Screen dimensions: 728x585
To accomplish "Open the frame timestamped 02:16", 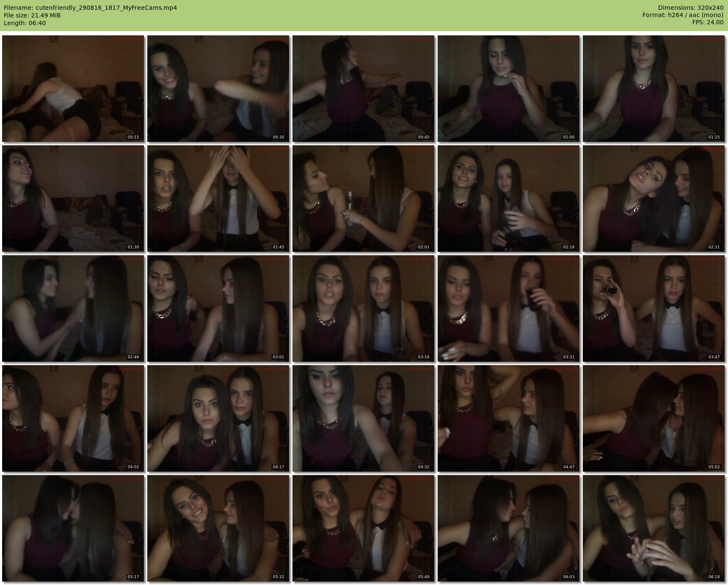I will coord(508,199).
